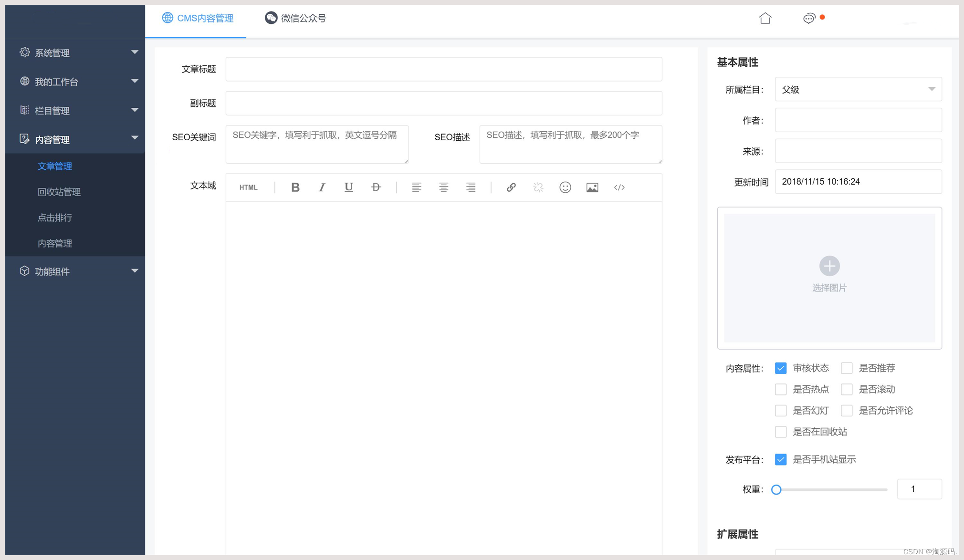Screen dimensions: 964x560
Task: Open 回收站管理 in the sidebar
Action: [59, 192]
